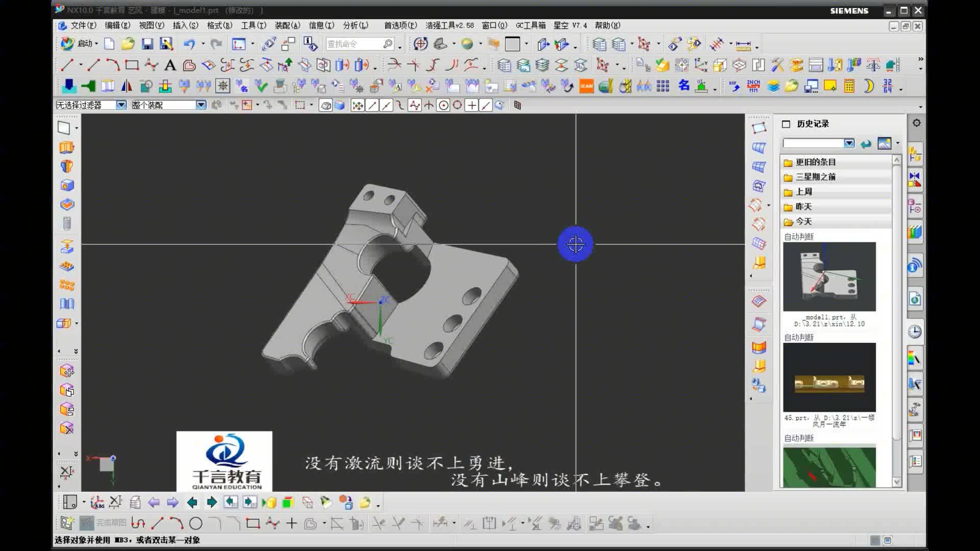The width and height of the screenshot is (980, 551).
Task: Open the 45.prt history thumbnail
Action: (829, 377)
